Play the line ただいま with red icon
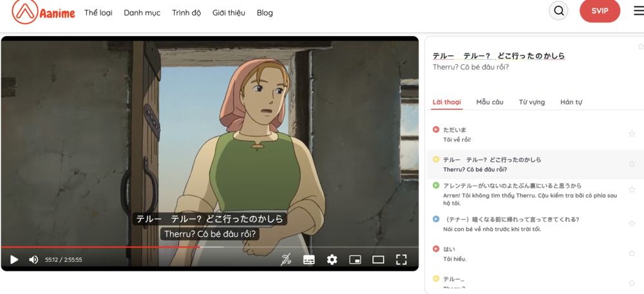The height and width of the screenshot is (294, 644). (x=436, y=129)
